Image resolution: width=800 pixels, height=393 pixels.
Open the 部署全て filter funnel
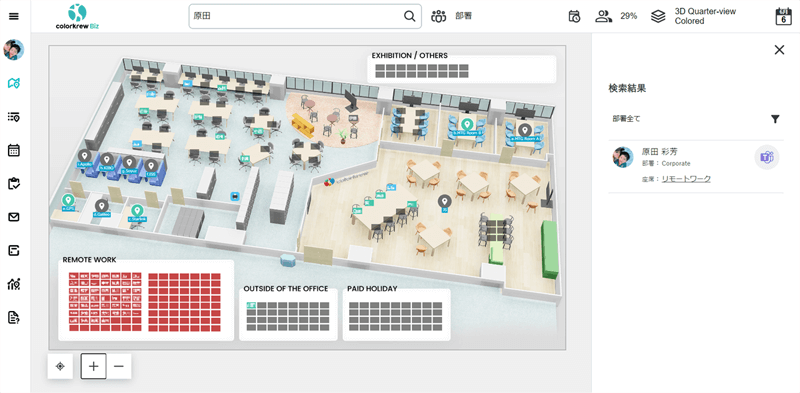pos(775,119)
